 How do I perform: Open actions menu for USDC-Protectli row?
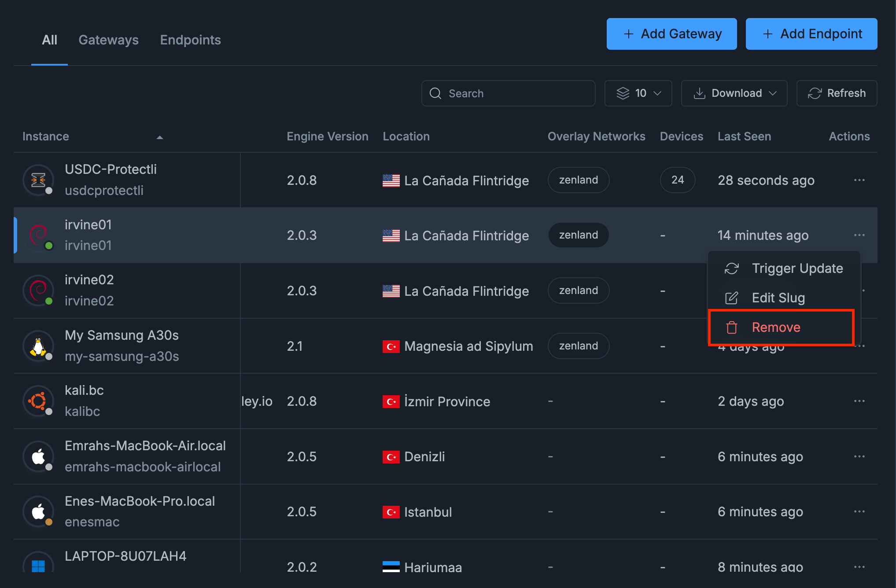coord(859,180)
